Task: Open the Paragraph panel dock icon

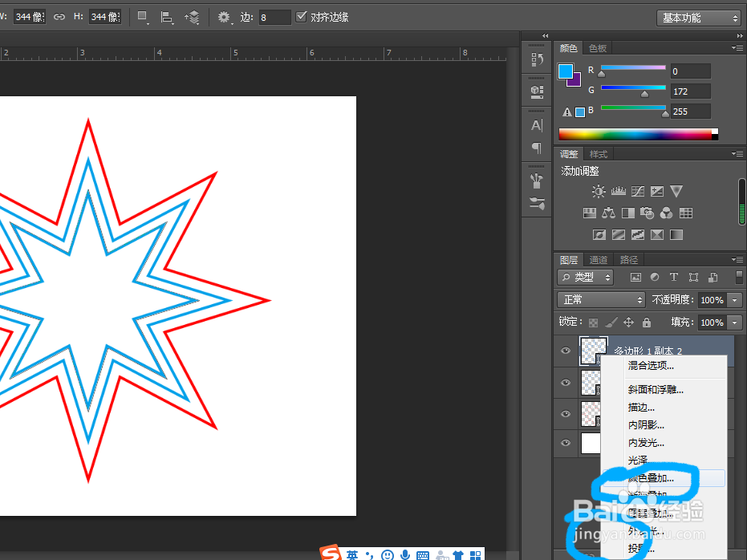Action: tap(537, 148)
